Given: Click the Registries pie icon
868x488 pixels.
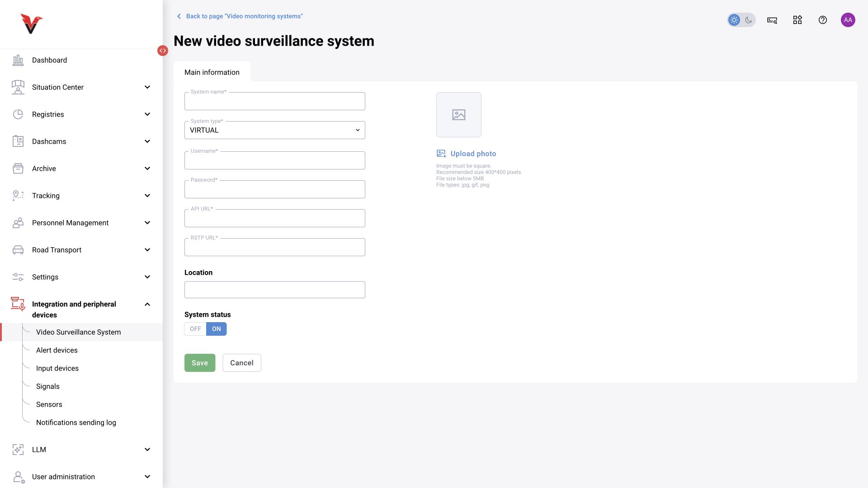Looking at the screenshot, I should coord(18,114).
